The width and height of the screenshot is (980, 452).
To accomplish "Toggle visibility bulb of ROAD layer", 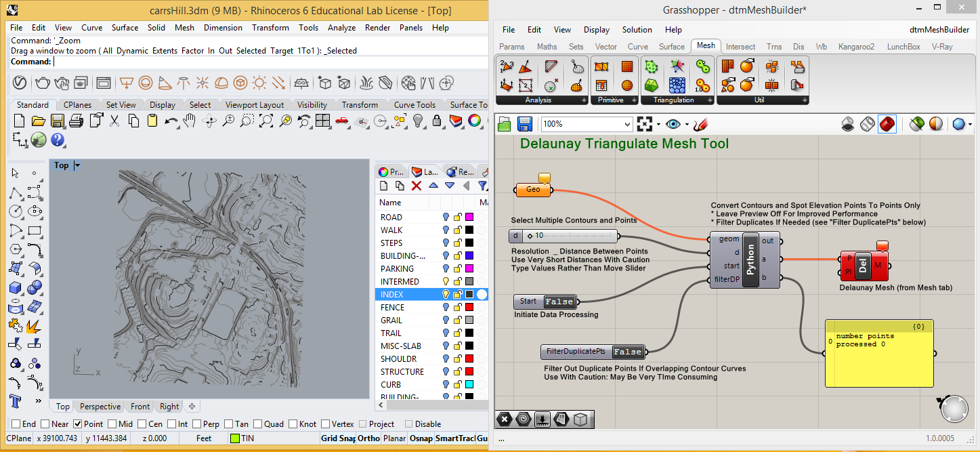I will point(446,218).
